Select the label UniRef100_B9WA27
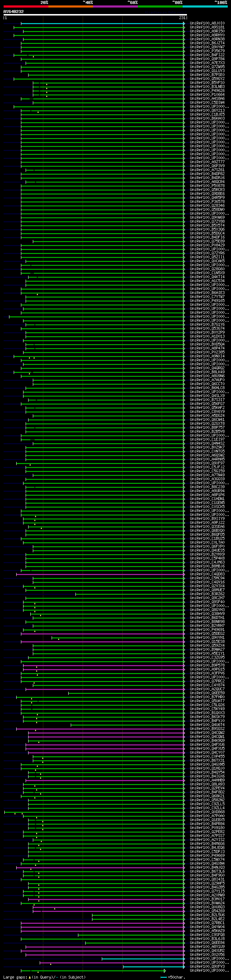The image size is (231, 980). coord(208,649)
